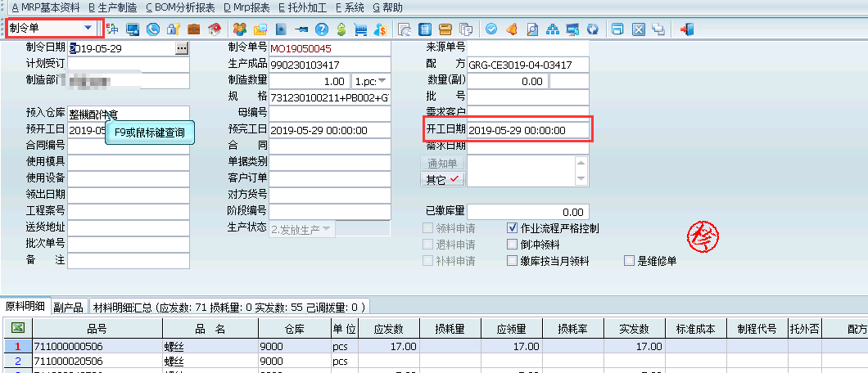
Task: Click the 其它 button
Action: click(442, 180)
